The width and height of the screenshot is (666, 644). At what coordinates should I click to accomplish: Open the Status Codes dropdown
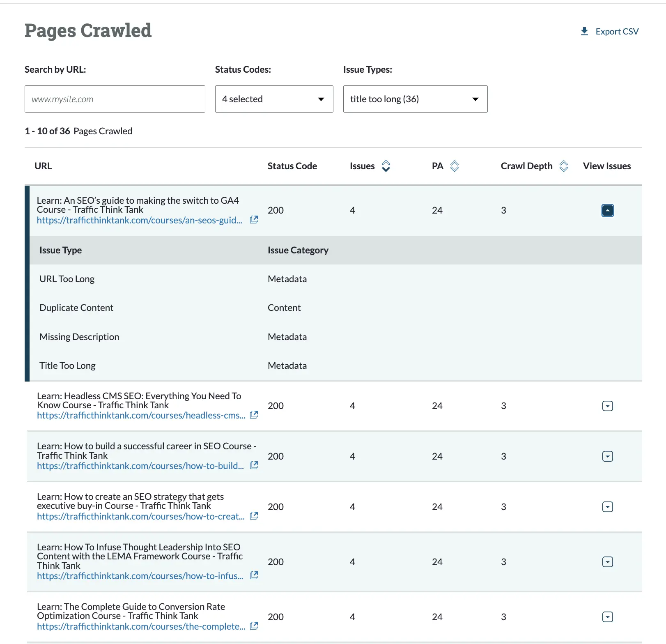(274, 99)
